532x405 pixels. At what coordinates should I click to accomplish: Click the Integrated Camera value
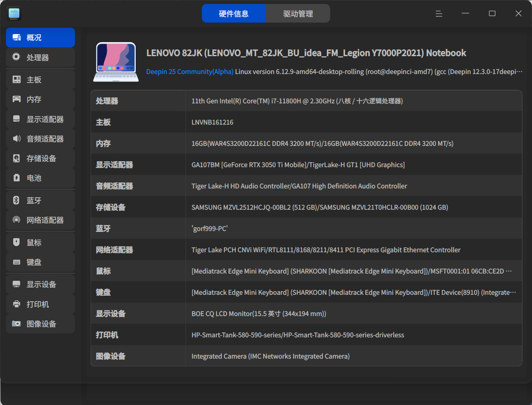click(271, 356)
